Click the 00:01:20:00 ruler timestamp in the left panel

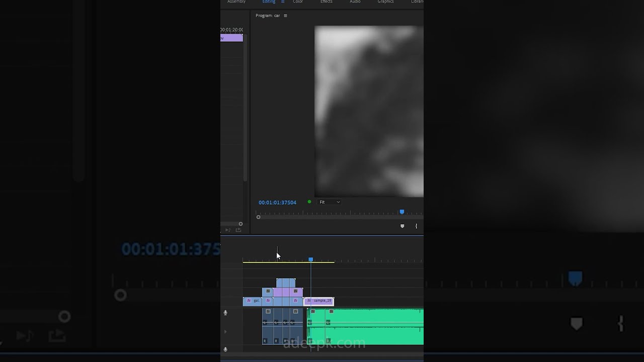231,30
